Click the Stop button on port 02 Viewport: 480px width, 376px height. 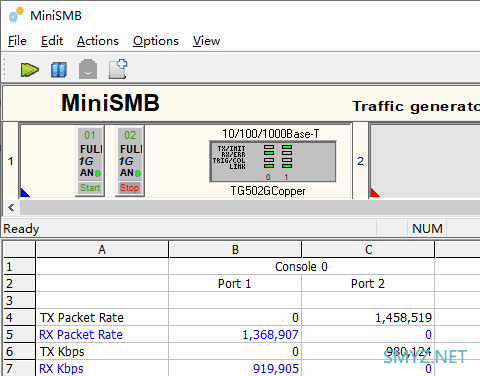tap(129, 188)
